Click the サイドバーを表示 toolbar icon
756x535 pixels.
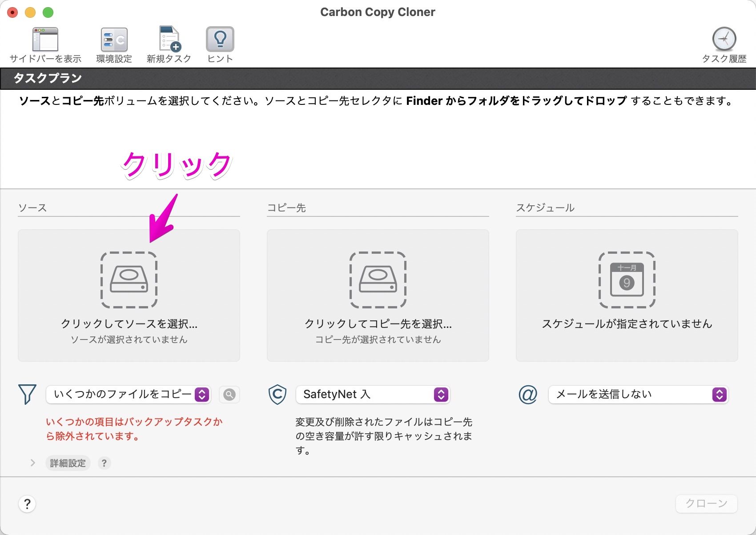coord(45,40)
